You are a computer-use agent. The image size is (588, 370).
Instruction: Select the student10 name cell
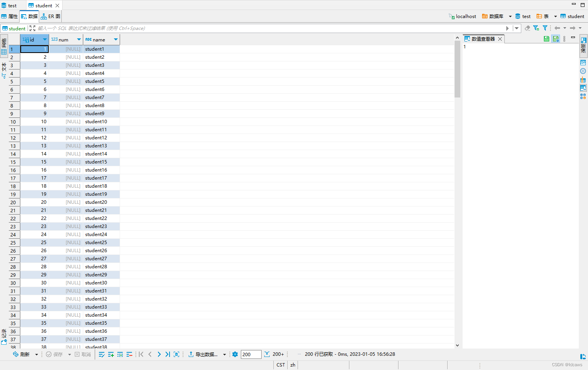click(101, 122)
